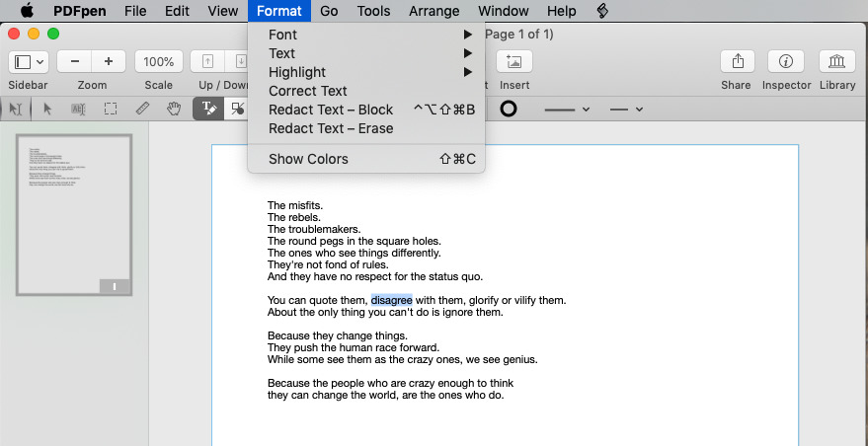Zoom out with the minus button
Image resolution: width=868 pixels, height=446 pixels.
tap(75, 61)
